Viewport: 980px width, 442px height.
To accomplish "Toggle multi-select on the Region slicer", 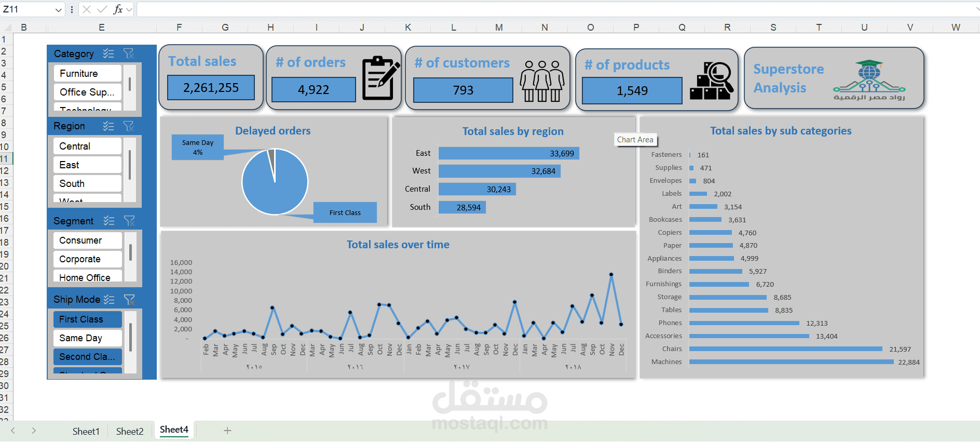I will tap(108, 126).
